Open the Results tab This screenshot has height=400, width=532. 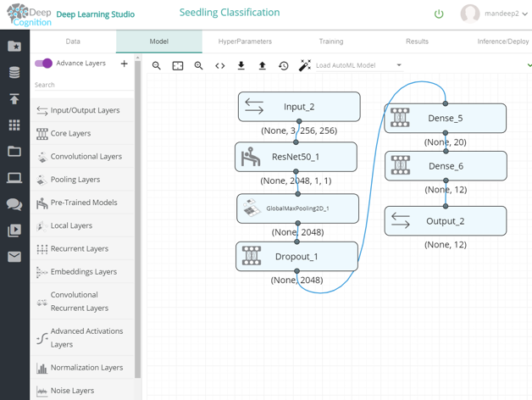pos(417,42)
